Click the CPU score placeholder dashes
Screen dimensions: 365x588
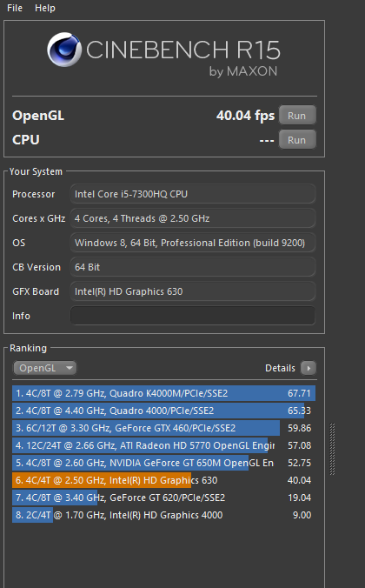[267, 141]
